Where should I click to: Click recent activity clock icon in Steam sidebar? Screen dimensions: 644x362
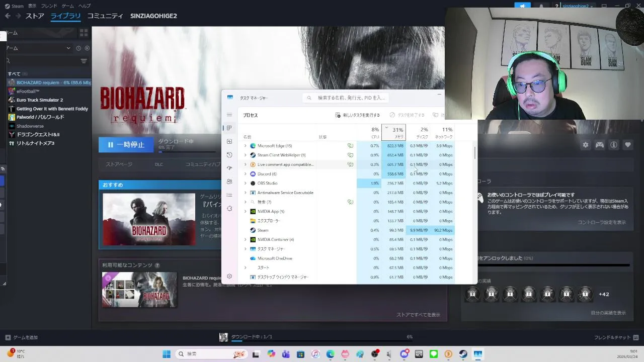(x=78, y=48)
